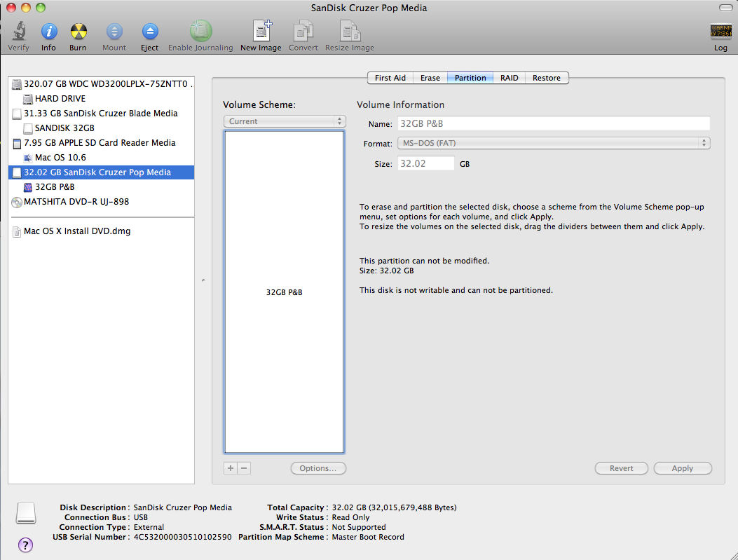Click the Burn toolbar icon

(78, 31)
